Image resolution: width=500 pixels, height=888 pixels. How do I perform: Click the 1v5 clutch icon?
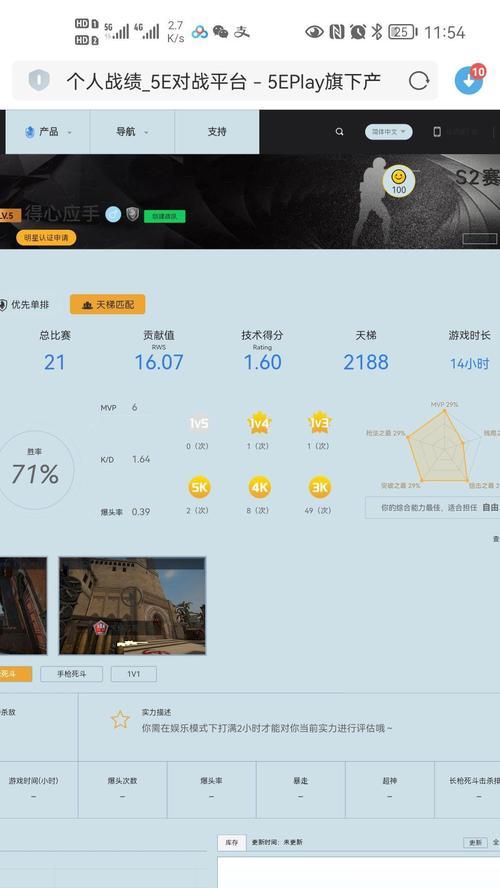click(198, 423)
